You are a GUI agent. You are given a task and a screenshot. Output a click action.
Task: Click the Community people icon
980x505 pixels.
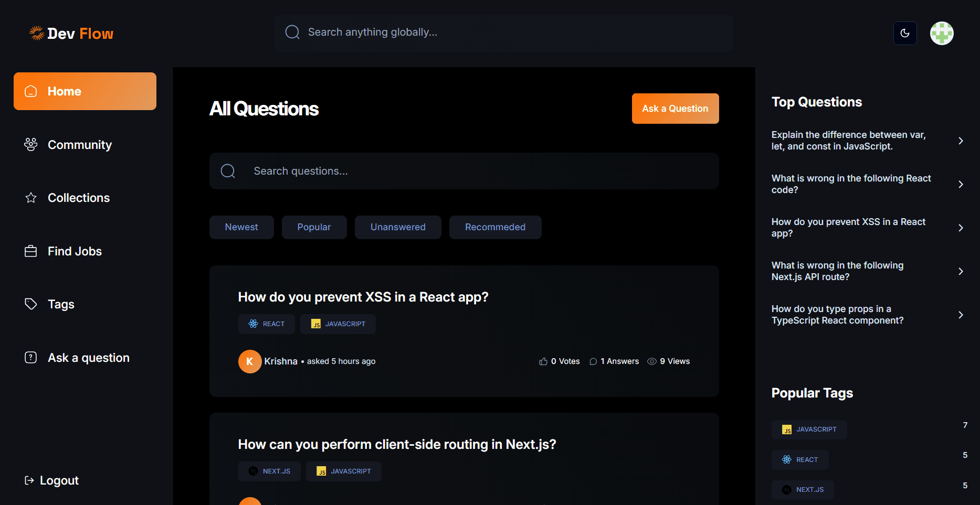point(31,144)
